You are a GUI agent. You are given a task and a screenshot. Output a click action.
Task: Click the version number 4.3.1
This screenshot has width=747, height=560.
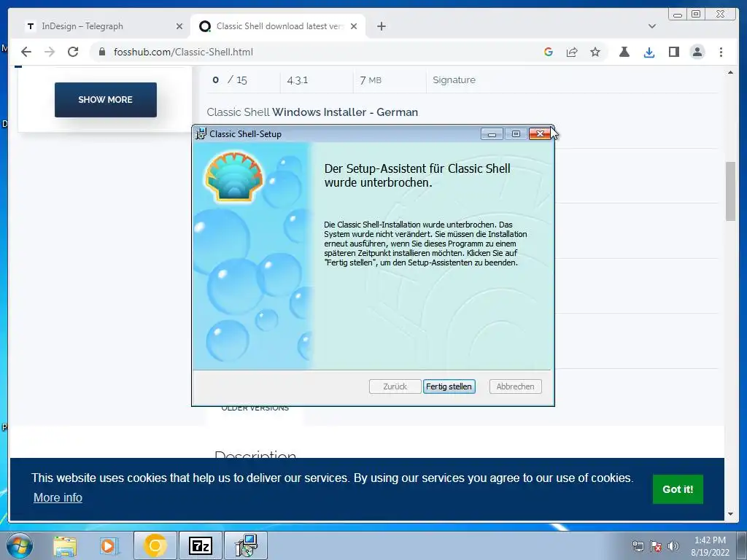pos(298,80)
